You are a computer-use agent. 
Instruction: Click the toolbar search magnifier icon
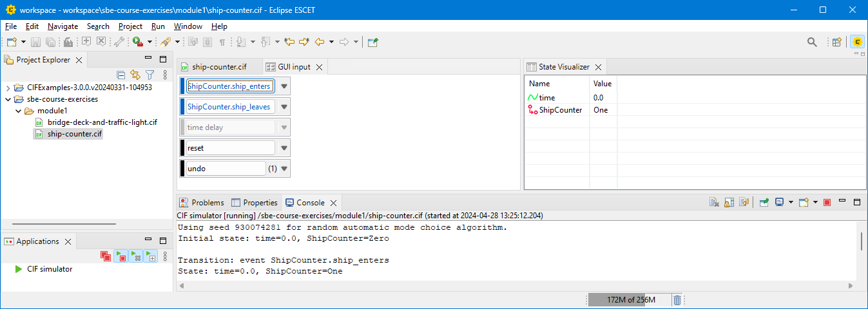point(812,42)
